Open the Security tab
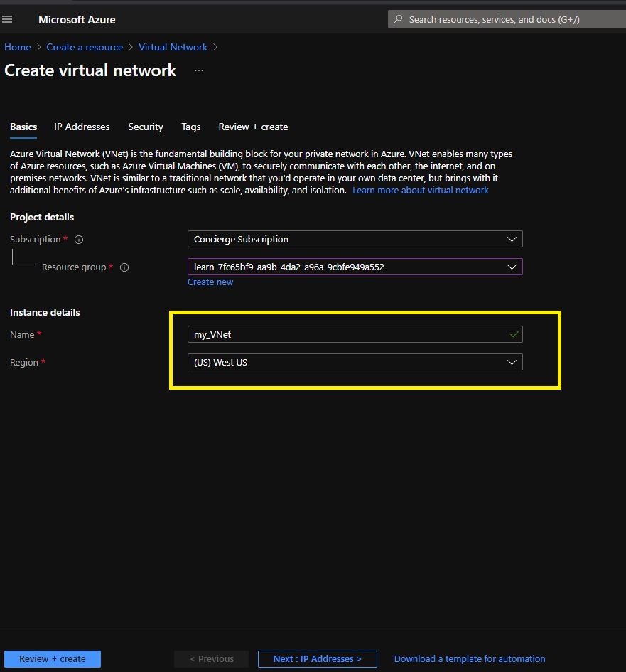Image resolution: width=626 pixels, height=672 pixels. [146, 127]
